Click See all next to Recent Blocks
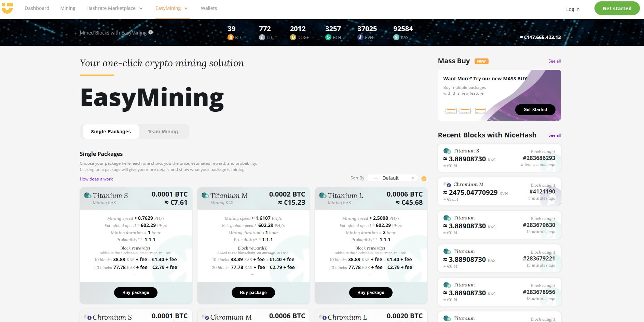The width and height of the screenshot is (644, 322). tap(554, 135)
